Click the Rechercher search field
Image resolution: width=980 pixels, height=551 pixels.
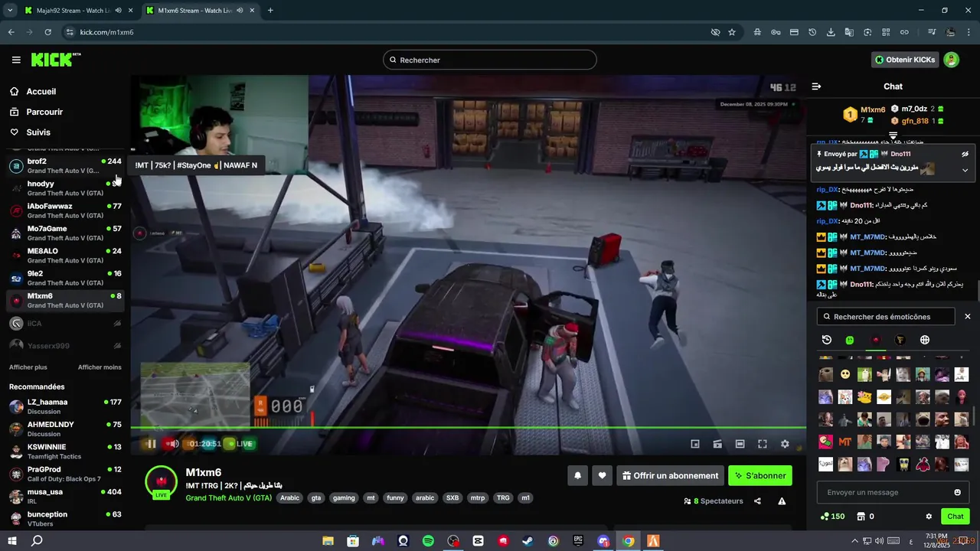click(x=490, y=60)
